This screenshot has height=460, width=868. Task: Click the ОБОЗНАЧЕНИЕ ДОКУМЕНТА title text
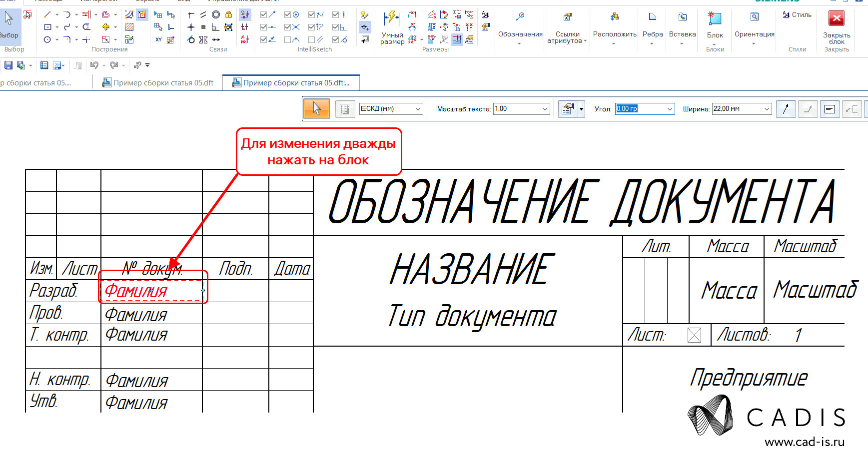(582, 202)
